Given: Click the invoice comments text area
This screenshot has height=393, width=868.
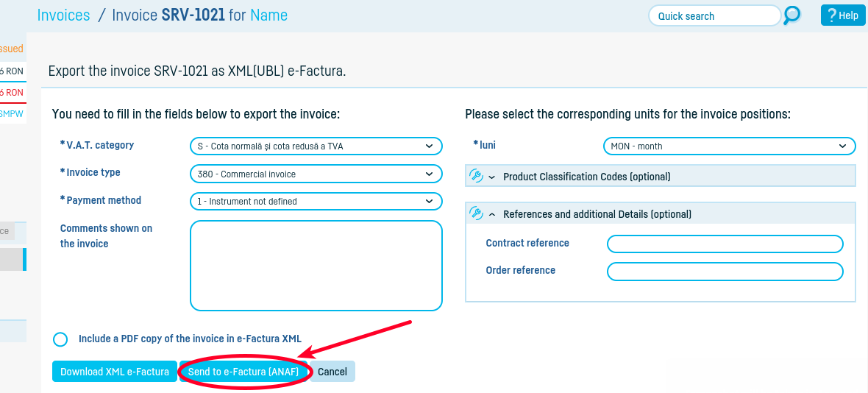Looking at the screenshot, I should (x=316, y=266).
